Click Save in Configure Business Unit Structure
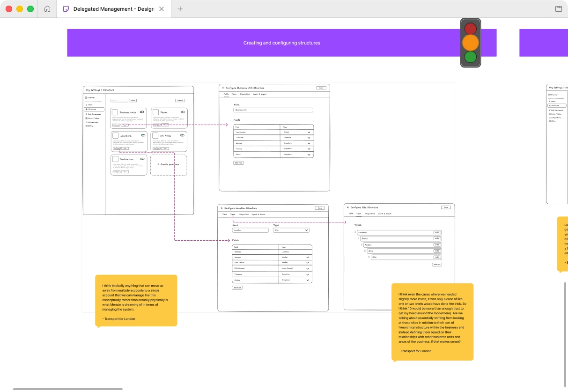 (x=321, y=88)
